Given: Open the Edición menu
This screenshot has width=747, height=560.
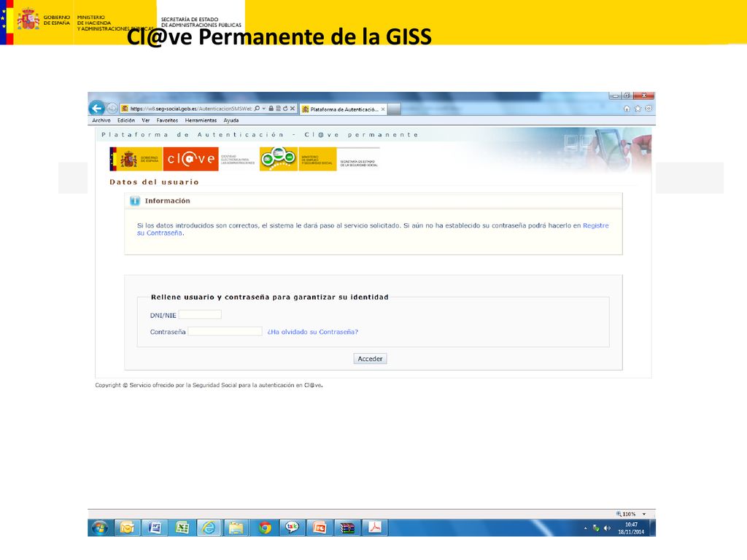Looking at the screenshot, I should tap(125, 120).
